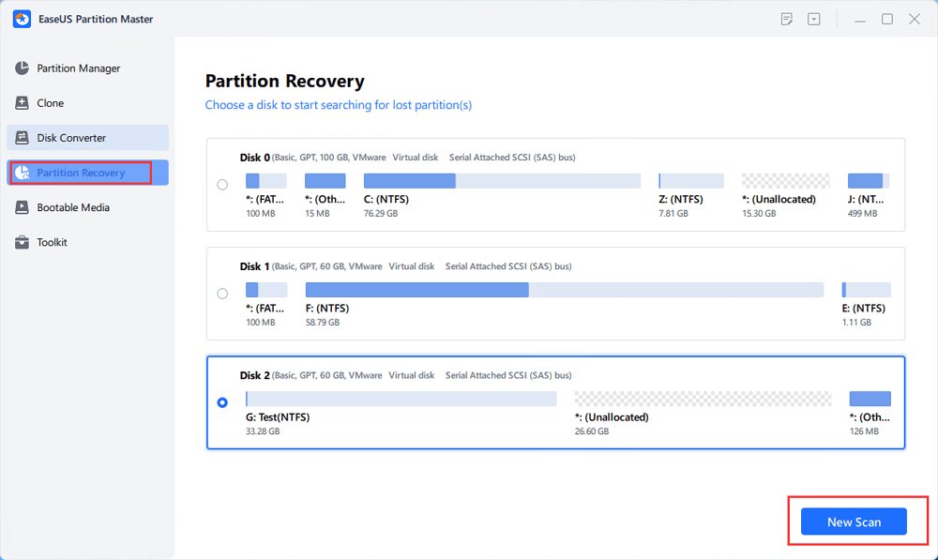Click the 26.60 GB Unallocated space on Disk 2
The width and height of the screenshot is (938, 560).
click(702, 399)
